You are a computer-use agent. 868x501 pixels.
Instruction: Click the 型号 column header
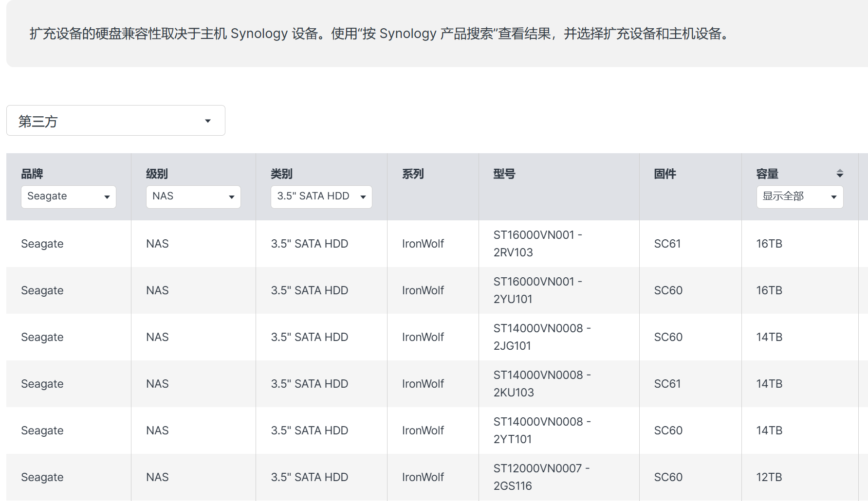click(x=504, y=174)
